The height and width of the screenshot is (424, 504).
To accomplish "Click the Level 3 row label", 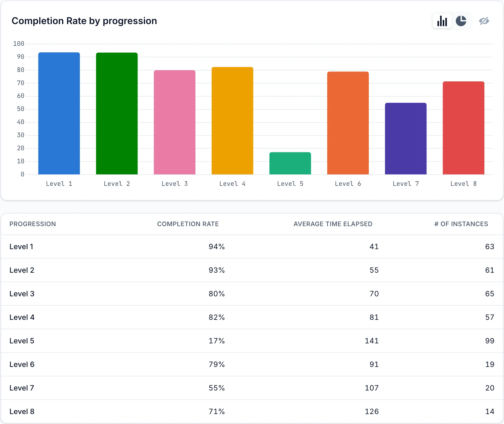I will point(22,294).
